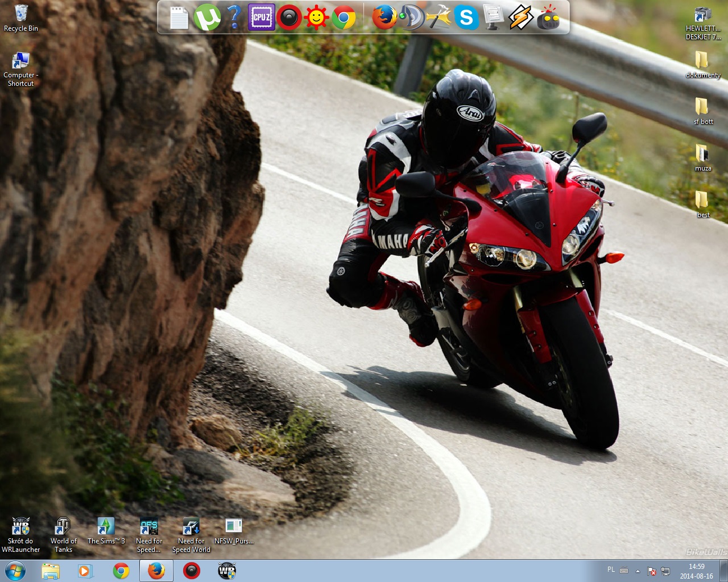Open the network connection tray icon
The height and width of the screenshot is (582, 728).
tap(665, 571)
